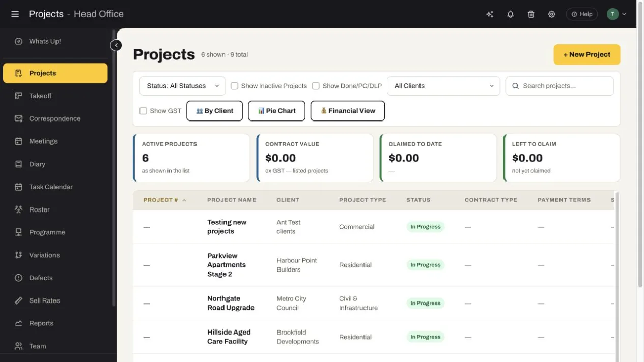Click the Project Name column header
The height and width of the screenshot is (362, 644).
[x=232, y=200]
